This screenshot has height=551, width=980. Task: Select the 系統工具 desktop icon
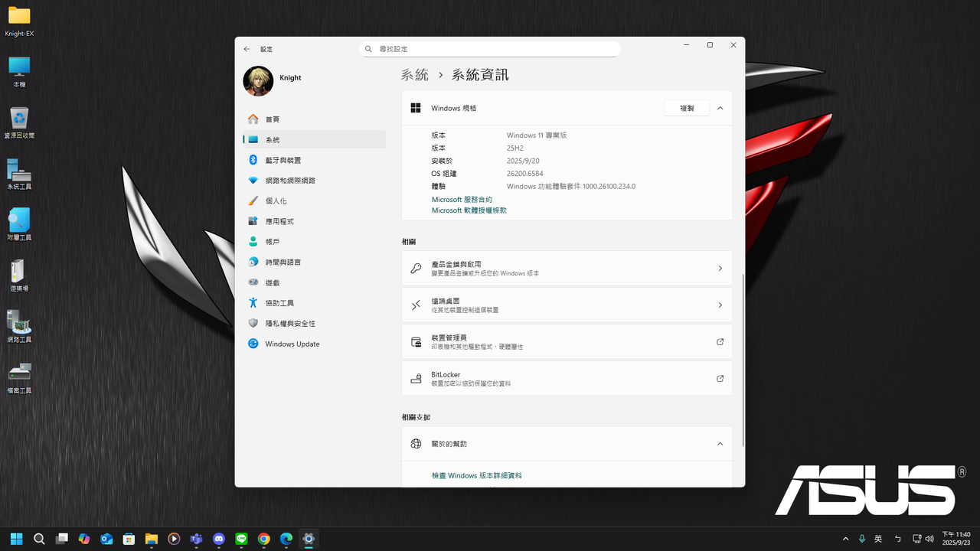coord(19,174)
